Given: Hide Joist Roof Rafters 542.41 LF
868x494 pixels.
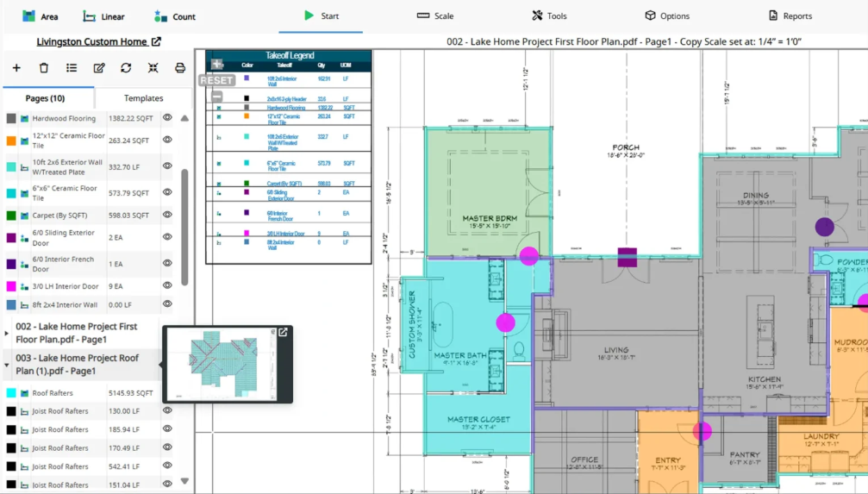Looking at the screenshot, I should click(x=167, y=466).
